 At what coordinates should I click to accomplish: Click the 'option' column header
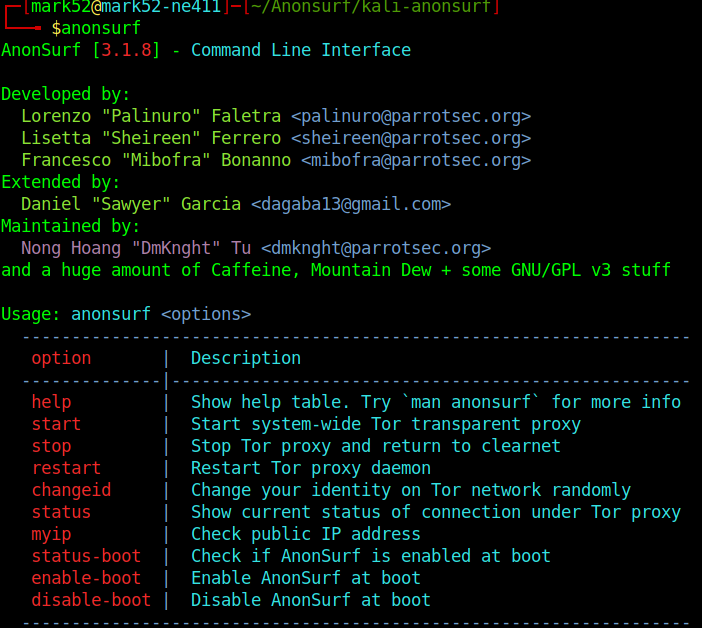61,358
